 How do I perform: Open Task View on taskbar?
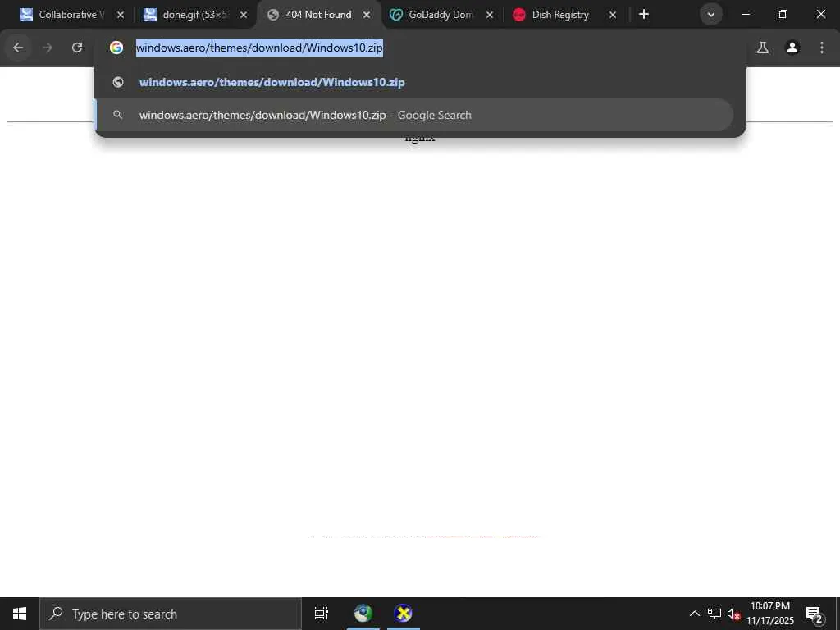(x=322, y=614)
